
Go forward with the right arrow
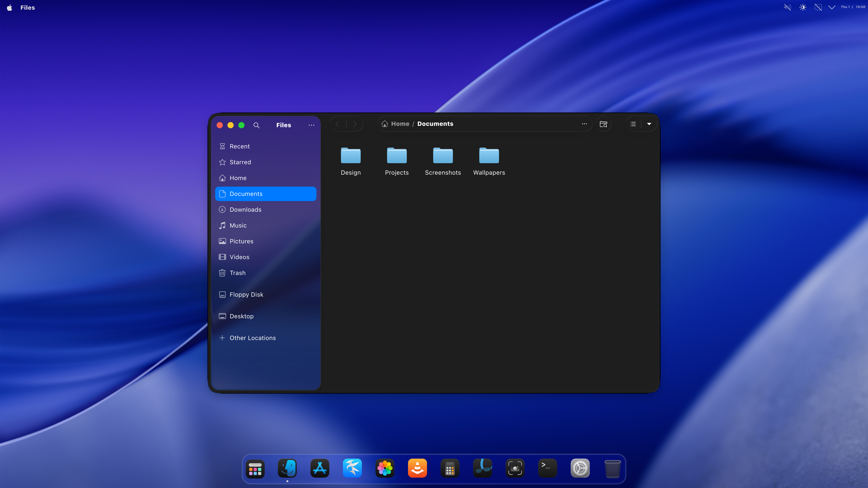coord(355,124)
